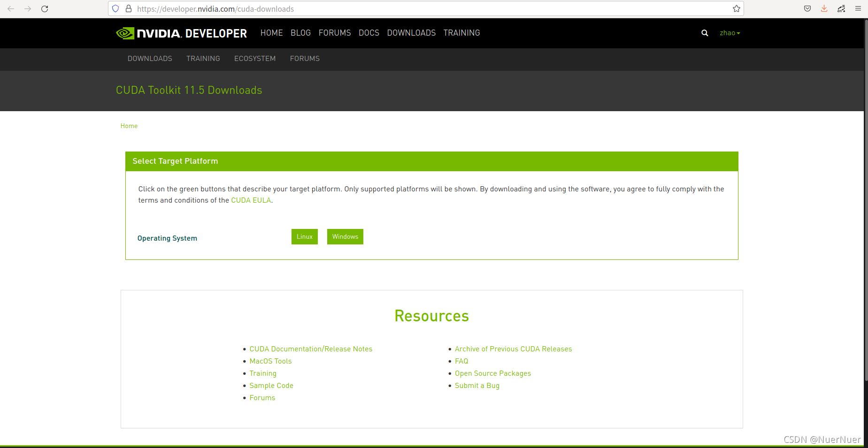
Task: Select FORUMS in gray sub-navigation
Action: click(x=305, y=59)
